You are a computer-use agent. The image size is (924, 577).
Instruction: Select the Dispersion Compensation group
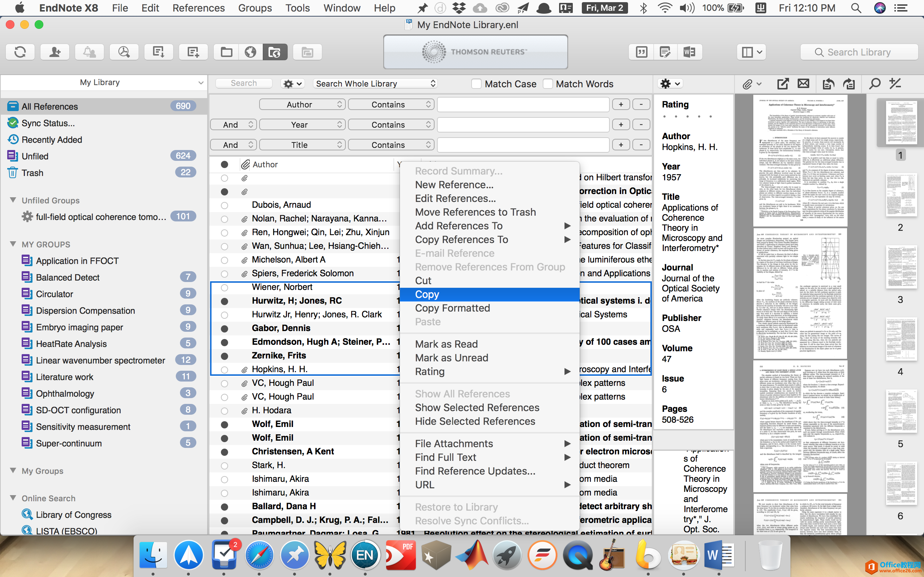[x=85, y=310]
